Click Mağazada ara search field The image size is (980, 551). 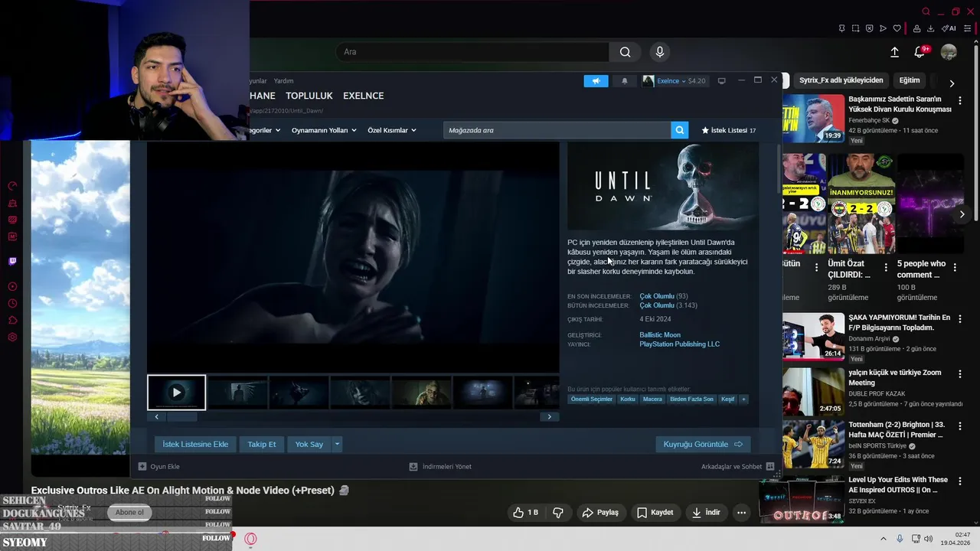[557, 130]
